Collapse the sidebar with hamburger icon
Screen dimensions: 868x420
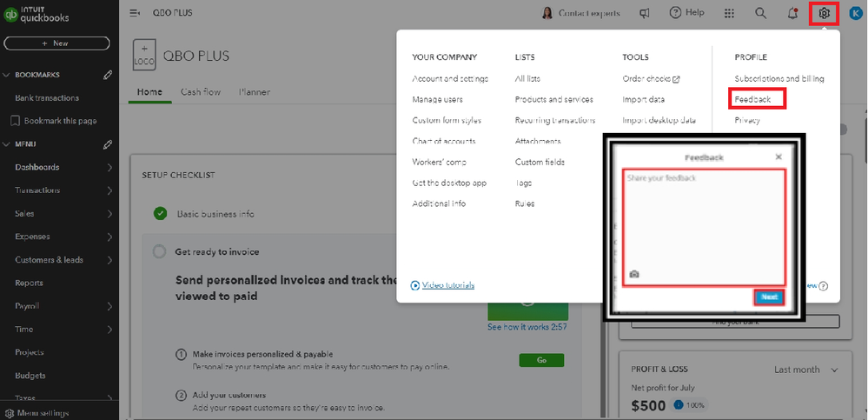coord(135,13)
